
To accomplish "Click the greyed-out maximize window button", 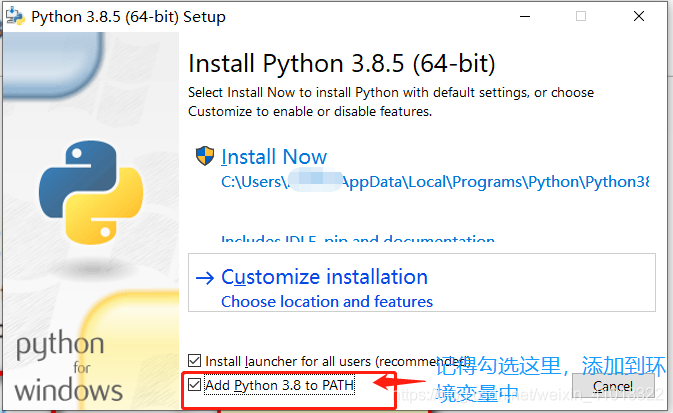I will 581,17.
